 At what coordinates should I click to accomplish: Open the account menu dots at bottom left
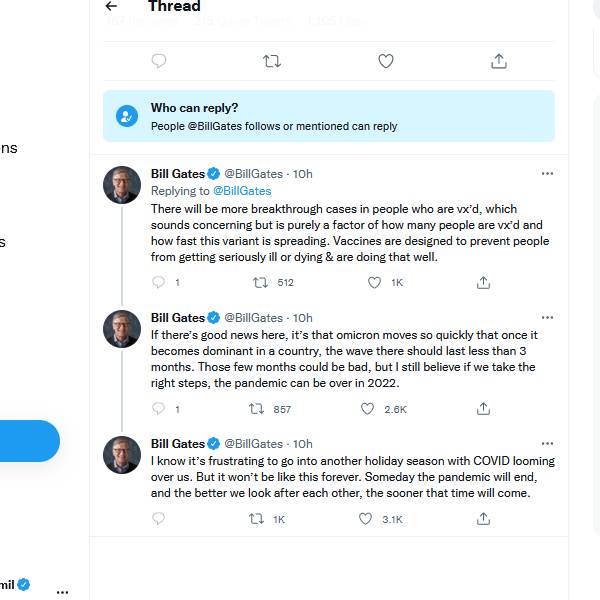point(62,591)
